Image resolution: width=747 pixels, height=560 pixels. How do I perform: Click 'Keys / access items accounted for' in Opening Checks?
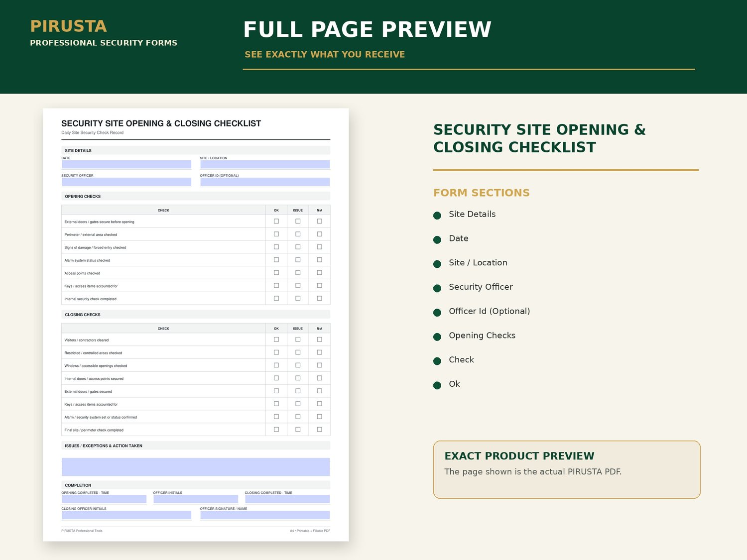(x=91, y=286)
